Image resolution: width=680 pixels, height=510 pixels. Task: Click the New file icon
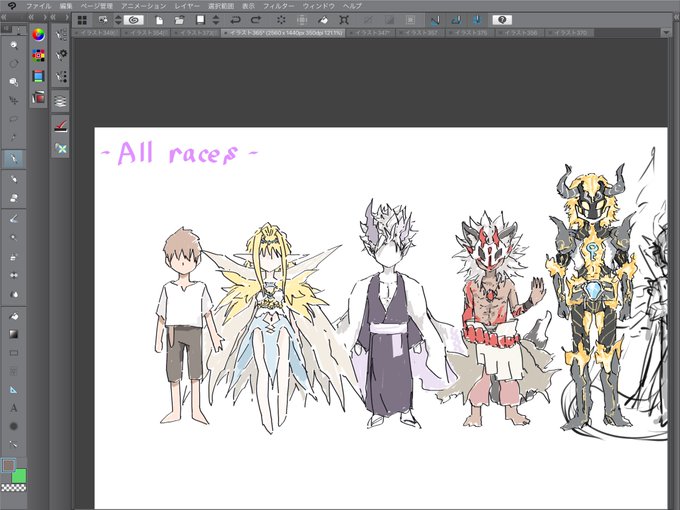coord(159,20)
